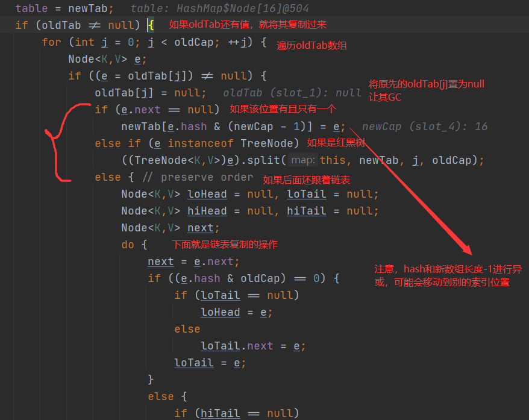Viewport: 529px width, 420px height.
Task: Click loHead in its declaration line
Action: tap(207, 194)
